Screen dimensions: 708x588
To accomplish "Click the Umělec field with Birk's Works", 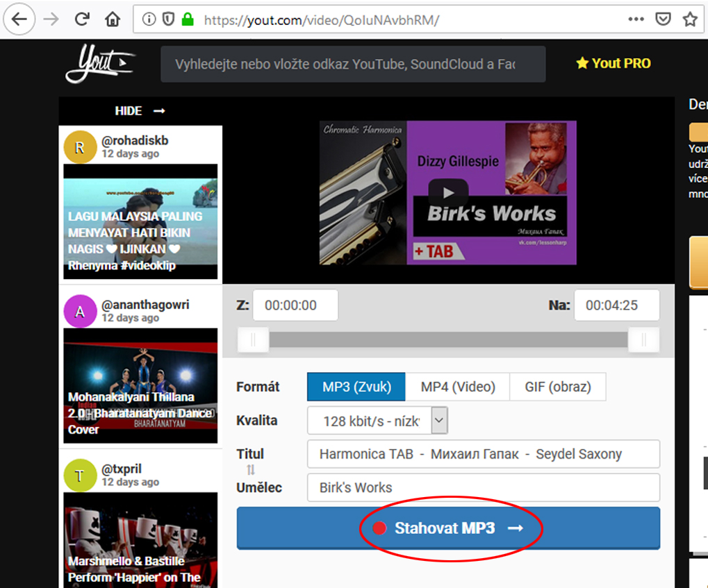I will coord(483,487).
